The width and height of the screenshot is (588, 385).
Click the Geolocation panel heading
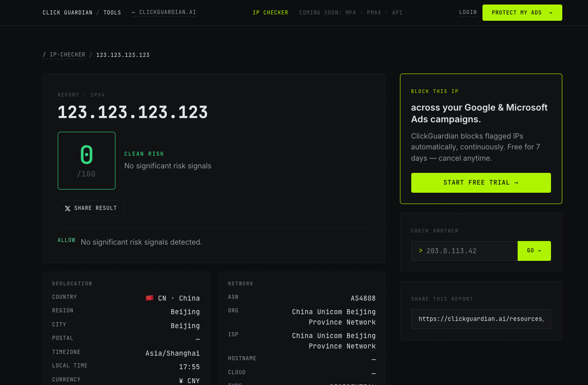[x=72, y=284]
